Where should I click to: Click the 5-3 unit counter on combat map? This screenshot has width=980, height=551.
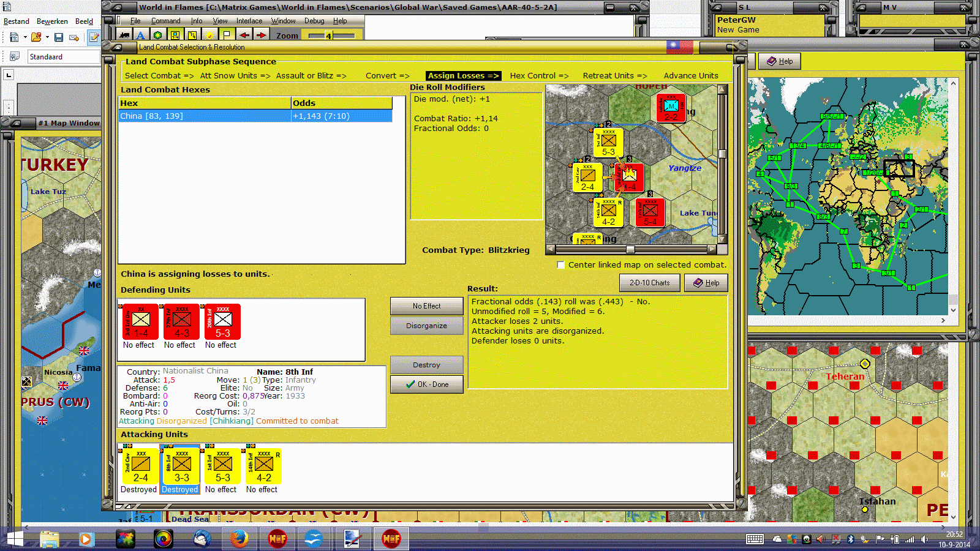pyautogui.click(x=608, y=143)
